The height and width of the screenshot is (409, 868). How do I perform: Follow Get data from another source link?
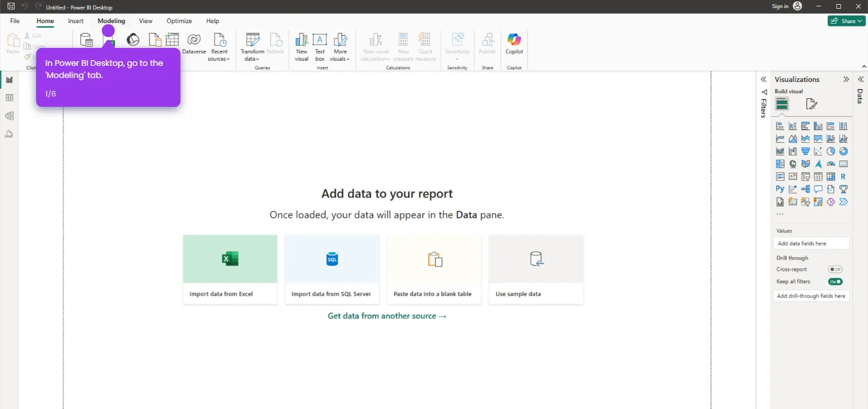pyautogui.click(x=387, y=316)
